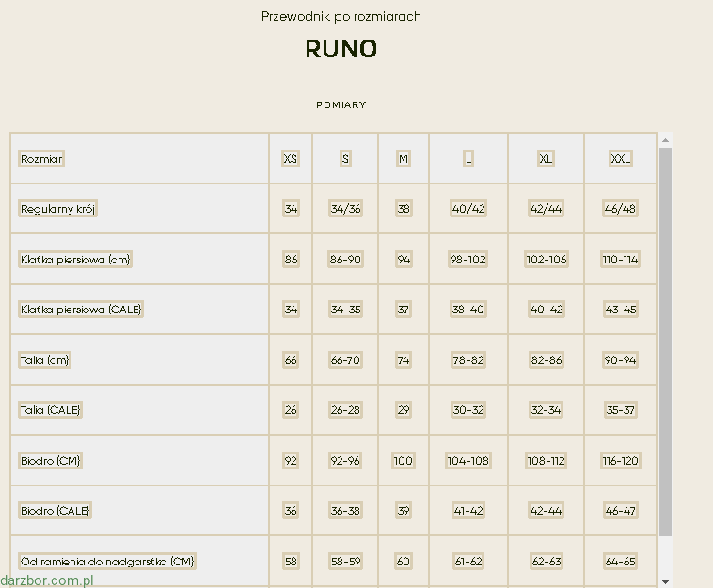Select the XS column header
Viewport: 713px width, 588px height.
click(291, 159)
